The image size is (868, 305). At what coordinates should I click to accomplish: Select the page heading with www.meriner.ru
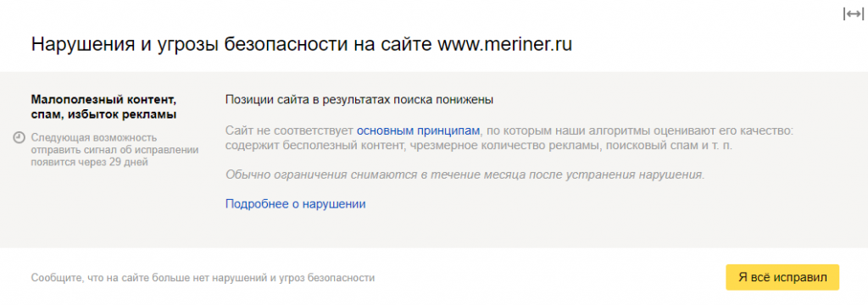point(301,45)
